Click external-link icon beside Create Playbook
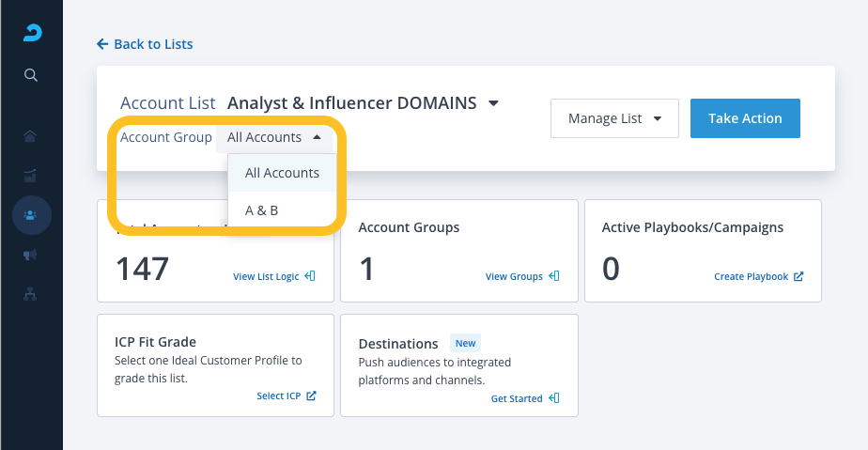The width and height of the screenshot is (868, 450). (x=798, y=276)
